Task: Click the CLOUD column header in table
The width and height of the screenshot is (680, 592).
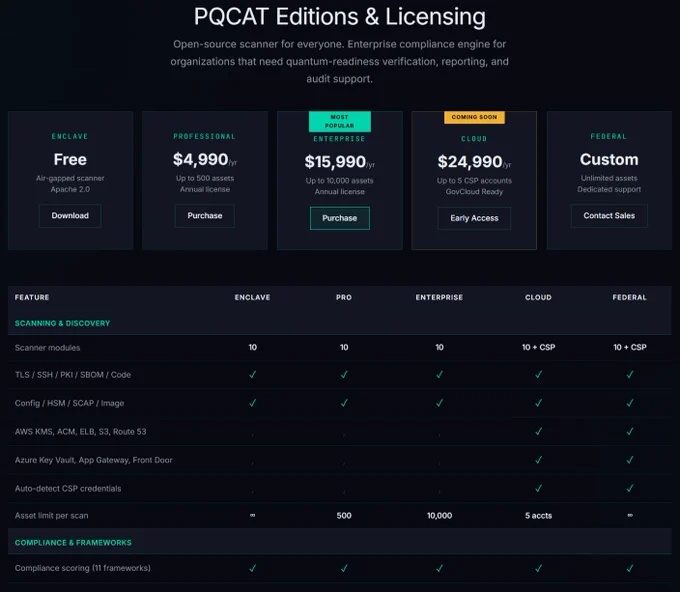Action: point(538,298)
